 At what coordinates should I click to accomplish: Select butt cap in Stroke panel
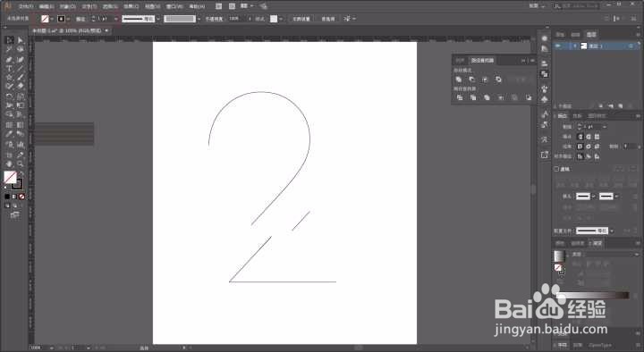[x=580, y=136]
